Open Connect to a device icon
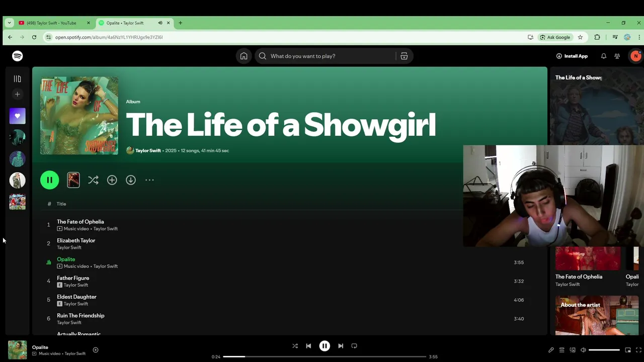644x362 pixels. pyautogui.click(x=573, y=350)
